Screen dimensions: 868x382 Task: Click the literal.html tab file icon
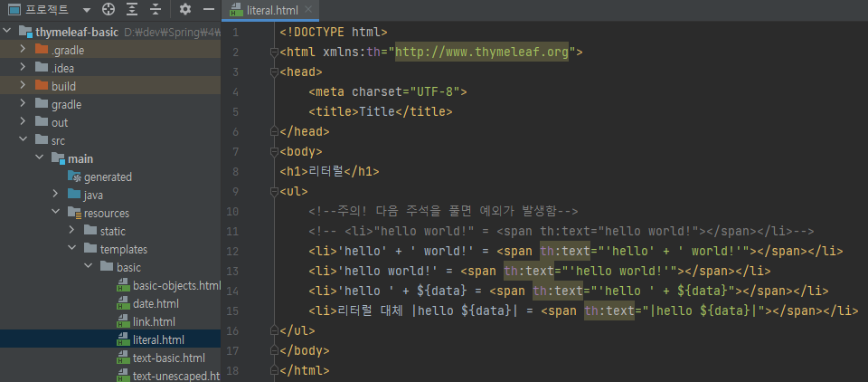[236, 10]
